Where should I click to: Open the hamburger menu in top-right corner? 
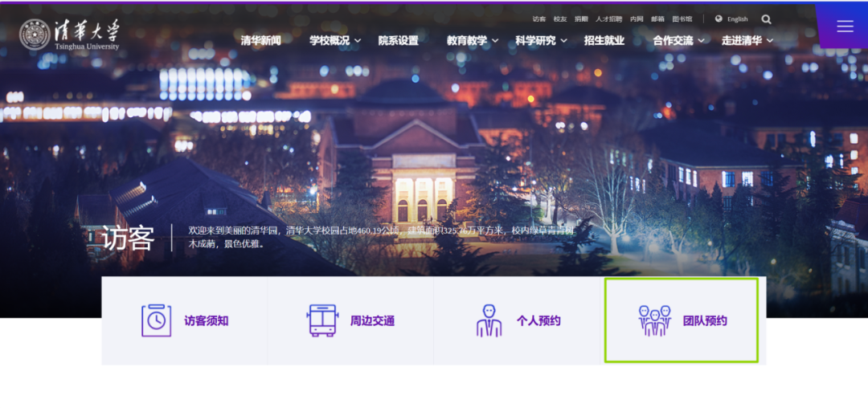tap(845, 27)
